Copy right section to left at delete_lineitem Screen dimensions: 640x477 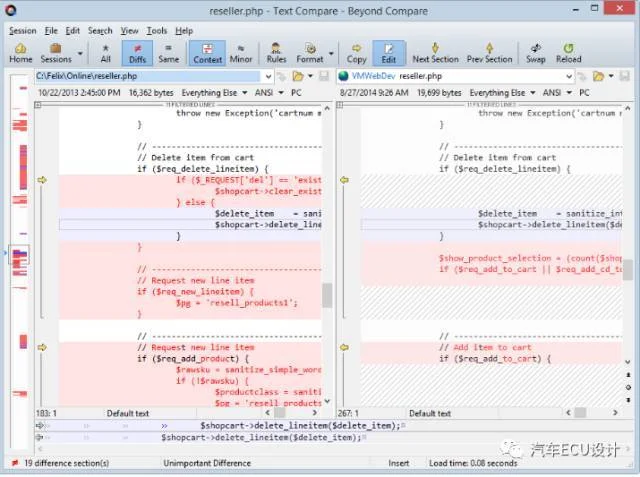[x=344, y=180]
